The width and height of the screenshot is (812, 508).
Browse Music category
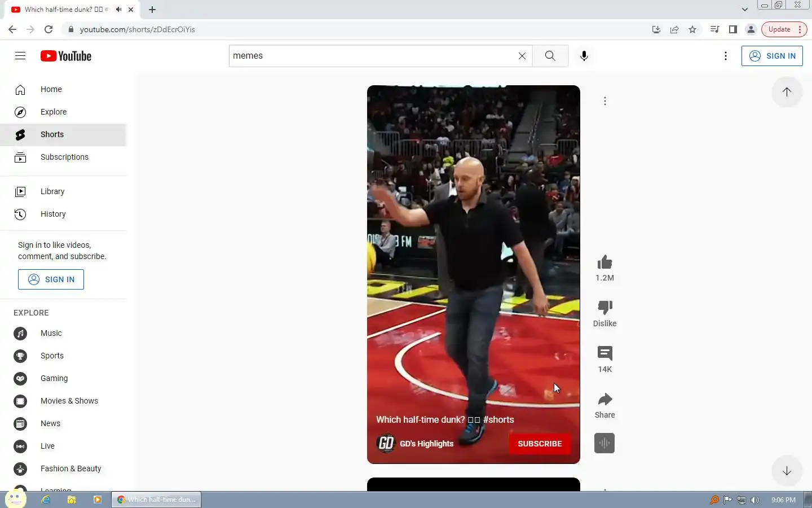tap(63, 333)
